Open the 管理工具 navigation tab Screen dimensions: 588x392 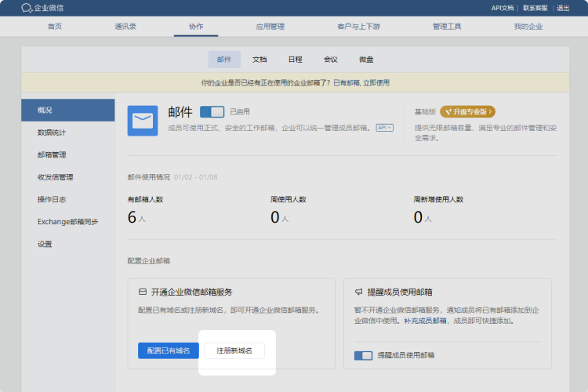pyautogui.click(x=447, y=27)
